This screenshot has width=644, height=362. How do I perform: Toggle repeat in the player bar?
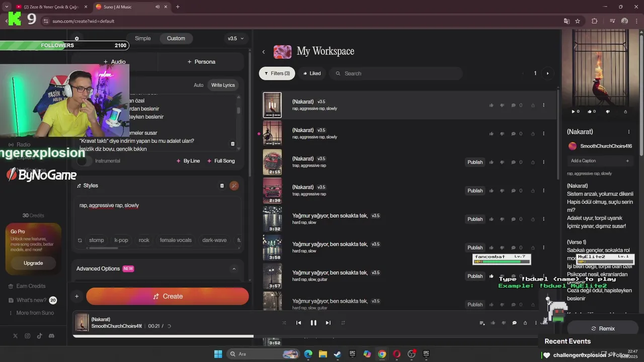(x=343, y=323)
